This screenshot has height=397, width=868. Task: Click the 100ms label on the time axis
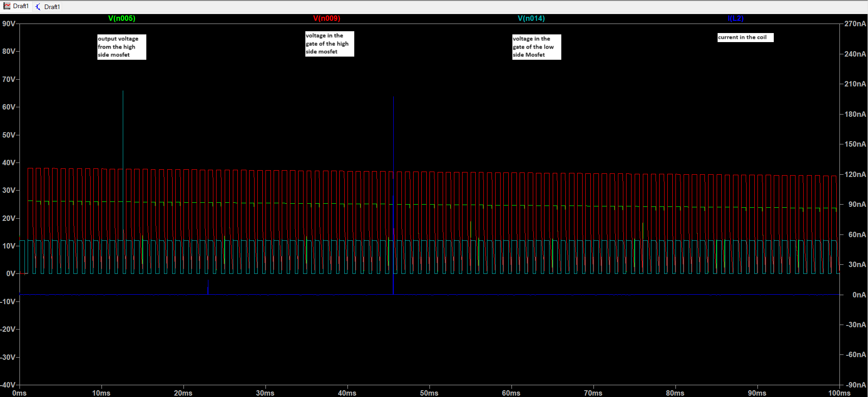click(x=839, y=393)
